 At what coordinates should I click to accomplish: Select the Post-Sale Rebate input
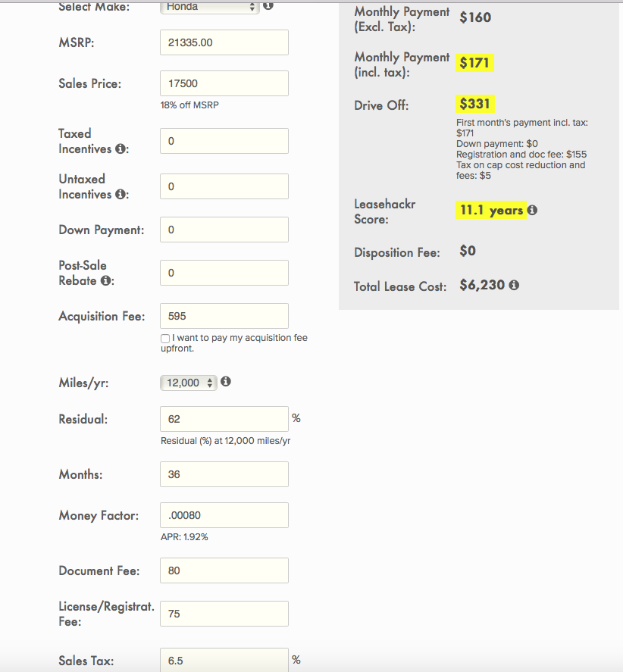coord(224,273)
